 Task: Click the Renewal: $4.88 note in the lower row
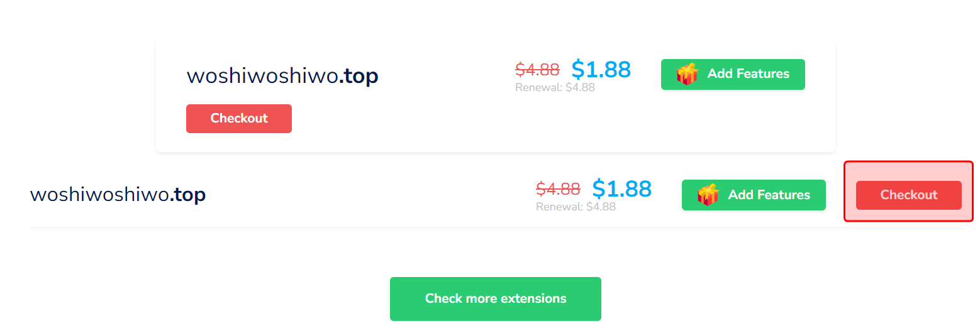576,206
